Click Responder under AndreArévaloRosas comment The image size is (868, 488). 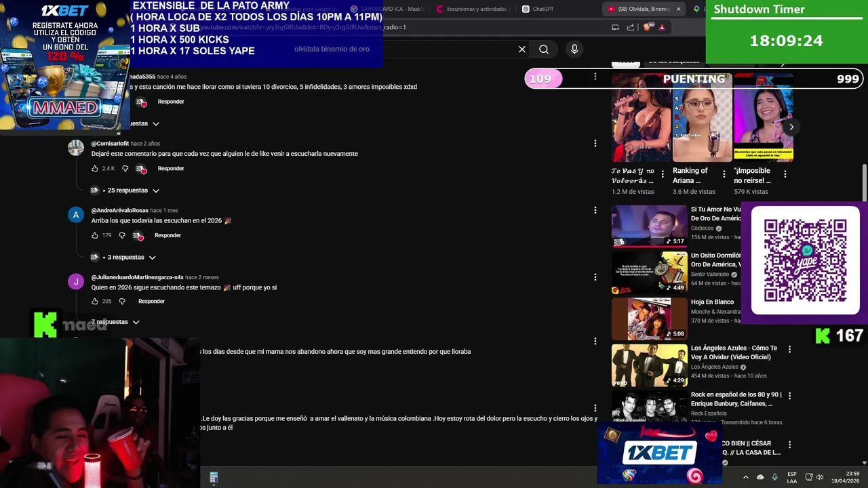pos(167,236)
